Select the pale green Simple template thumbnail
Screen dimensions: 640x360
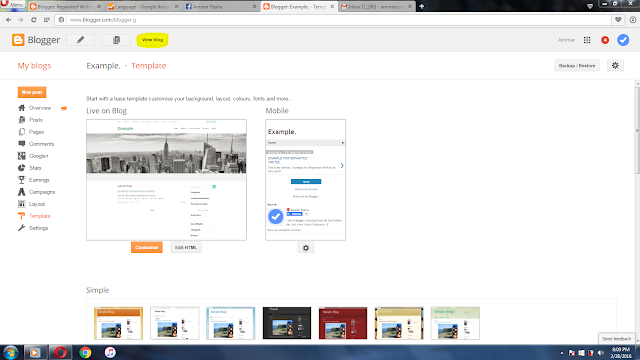tap(455, 323)
